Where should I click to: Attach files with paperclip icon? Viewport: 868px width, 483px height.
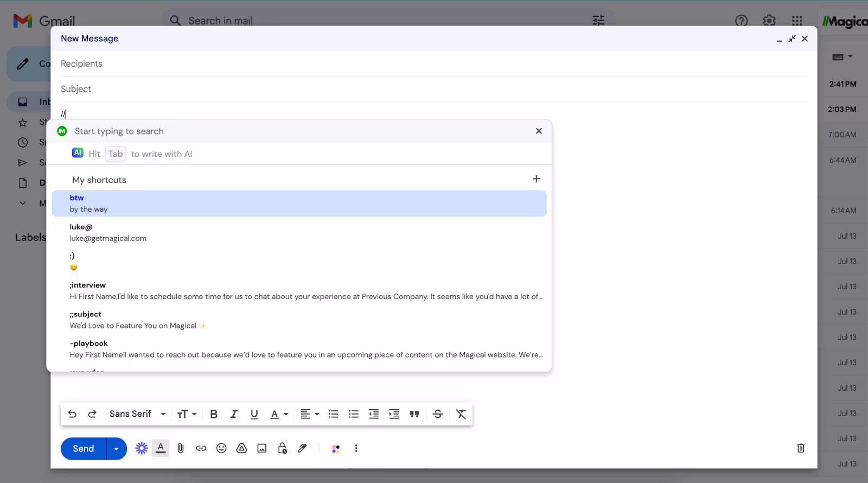click(x=181, y=448)
